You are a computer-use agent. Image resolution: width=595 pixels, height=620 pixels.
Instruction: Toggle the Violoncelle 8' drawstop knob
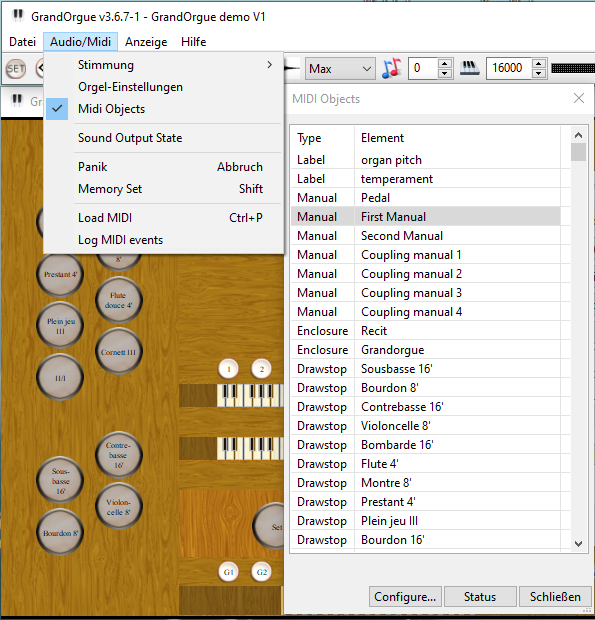[119, 507]
